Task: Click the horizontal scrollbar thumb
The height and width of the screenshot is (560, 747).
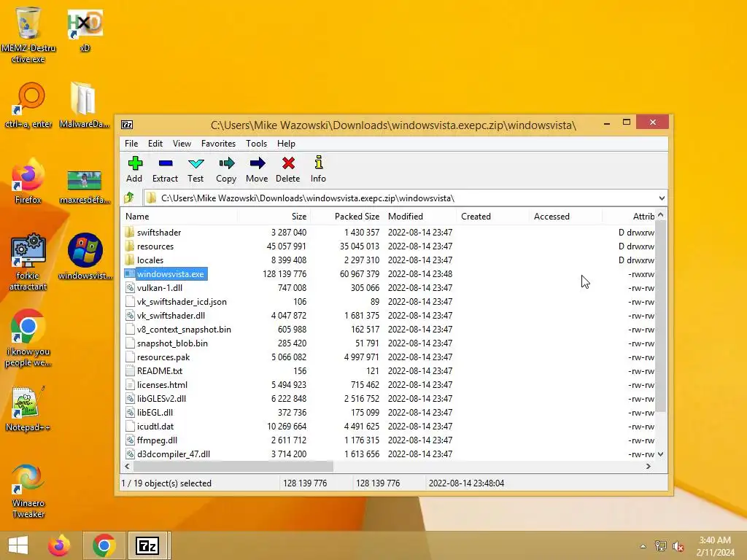Action: click(233, 466)
